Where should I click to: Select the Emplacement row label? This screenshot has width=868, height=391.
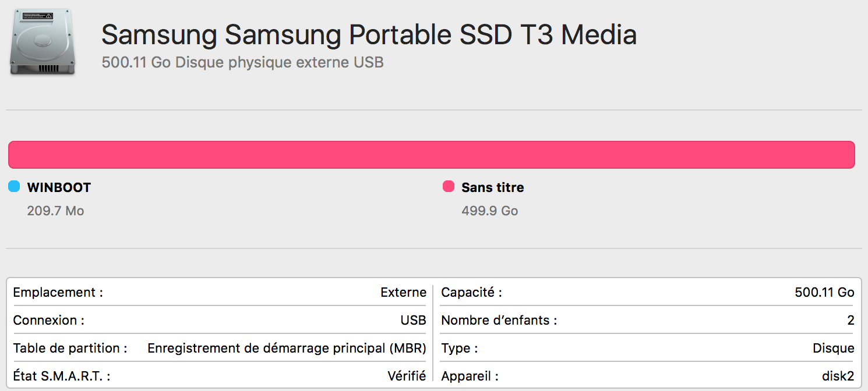pyautogui.click(x=58, y=292)
